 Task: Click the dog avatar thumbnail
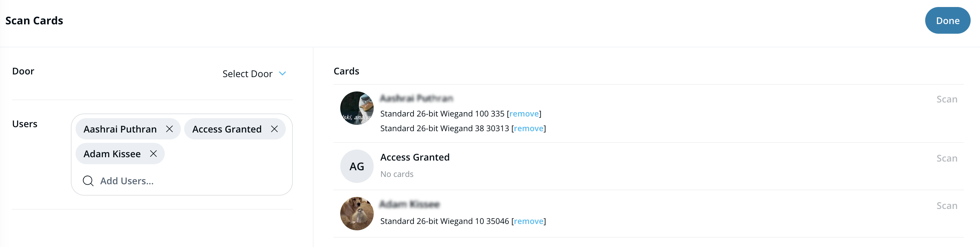(x=356, y=214)
